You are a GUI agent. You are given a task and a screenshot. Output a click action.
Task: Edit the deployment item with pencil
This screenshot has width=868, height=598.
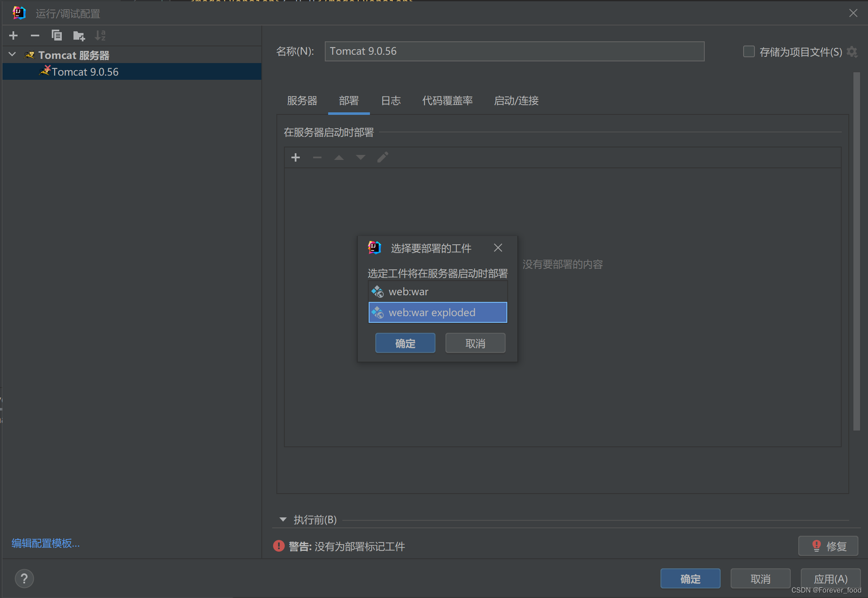click(x=383, y=157)
